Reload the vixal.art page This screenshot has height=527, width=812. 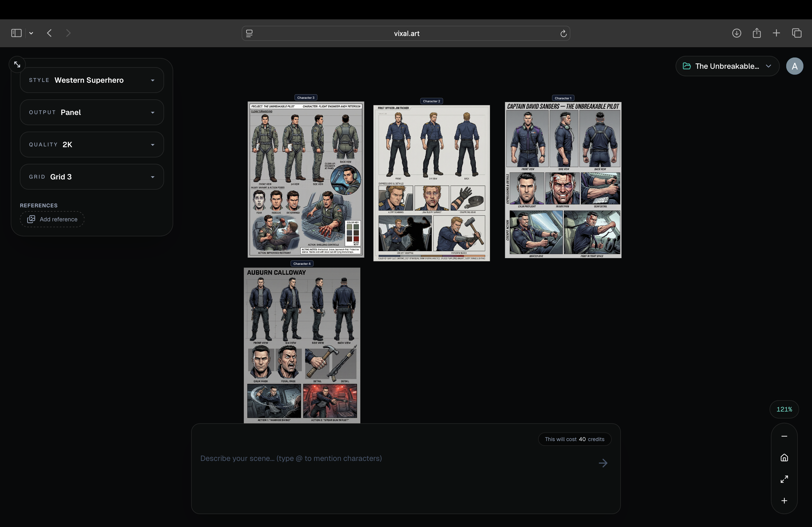(x=563, y=33)
